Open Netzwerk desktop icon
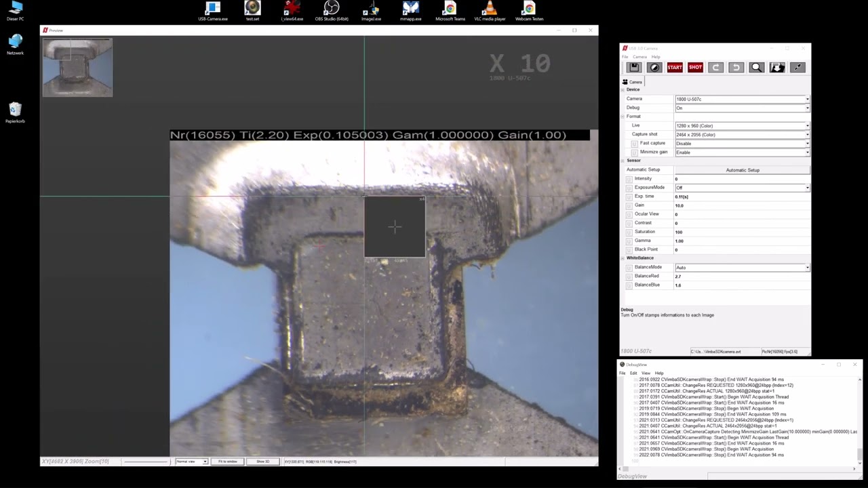 pyautogui.click(x=15, y=45)
